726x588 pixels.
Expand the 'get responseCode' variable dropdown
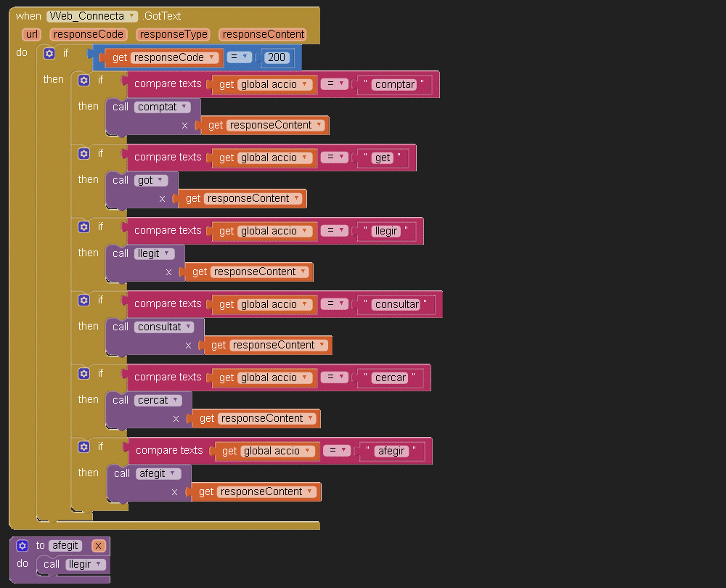[x=211, y=58]
